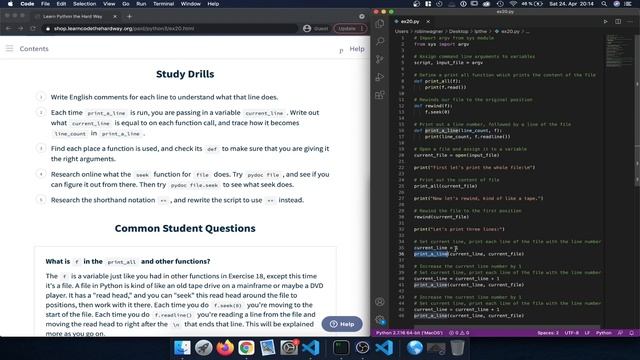This screenshot has width=640, height=360.
Task: Click the errors and warnings status indicator
Action: [x=459, y=333]
